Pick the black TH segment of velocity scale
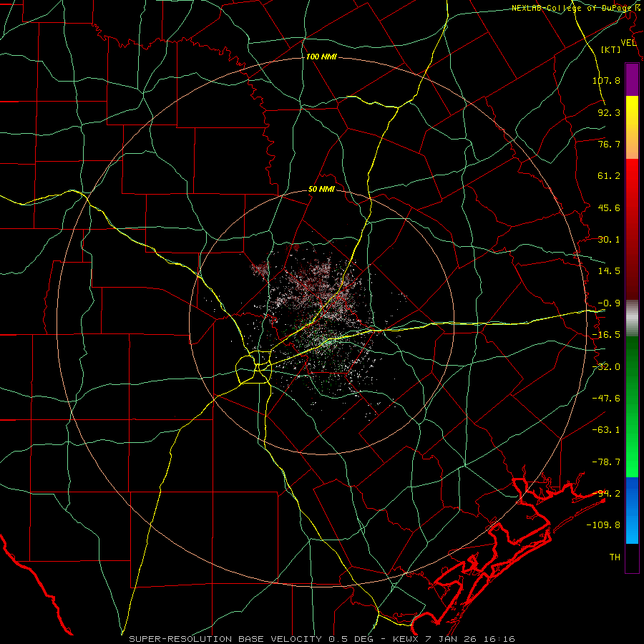Screen dimensions: 644x644 tap(632, 558)
